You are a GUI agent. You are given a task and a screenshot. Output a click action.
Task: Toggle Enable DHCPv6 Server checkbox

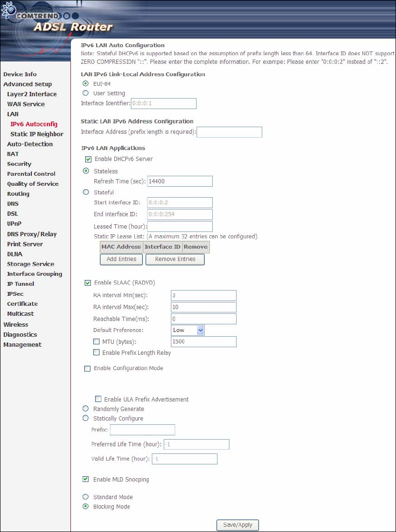[89, 159]
